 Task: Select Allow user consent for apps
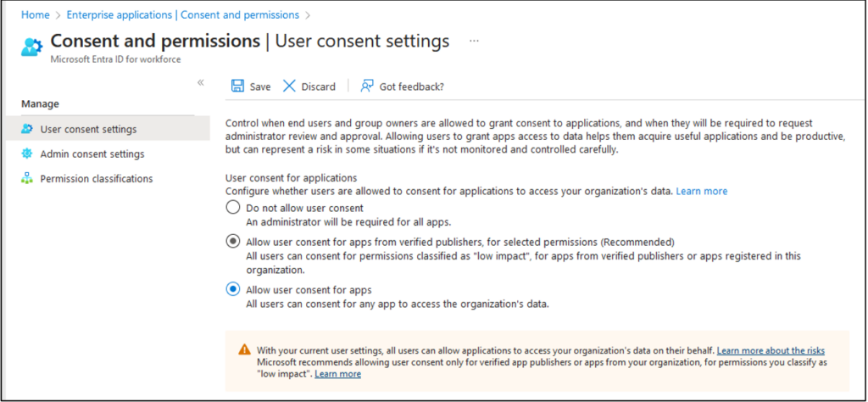(x=232, y=289)
